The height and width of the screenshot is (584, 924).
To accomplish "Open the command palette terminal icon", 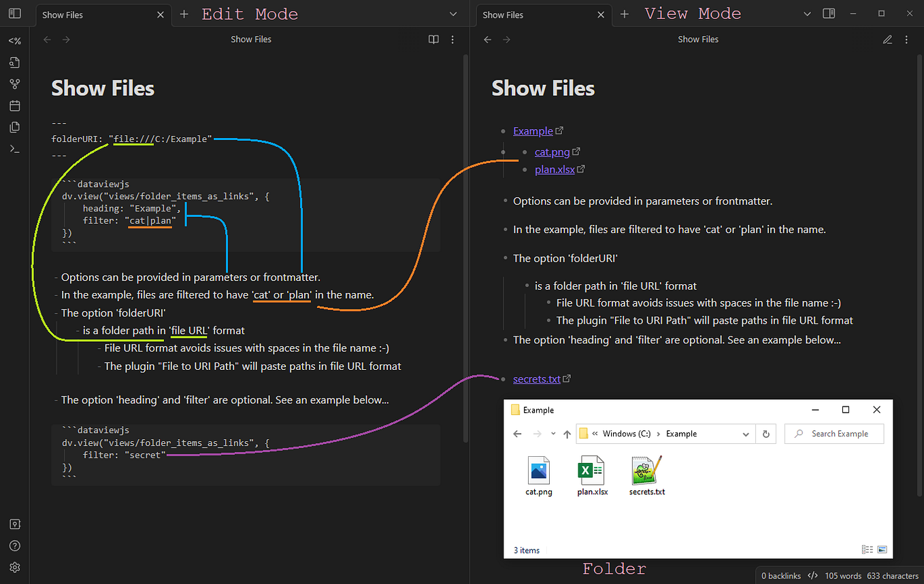I will (x=14, y=149).
